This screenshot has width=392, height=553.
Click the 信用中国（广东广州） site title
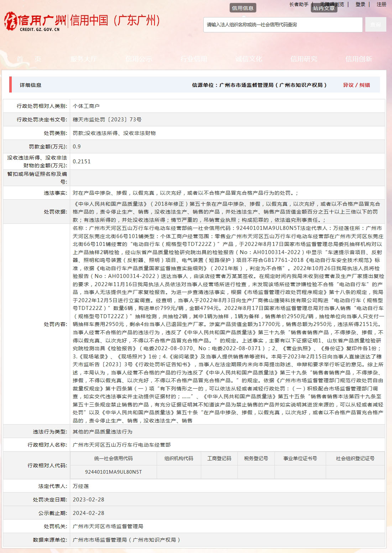tap(115, 21)
